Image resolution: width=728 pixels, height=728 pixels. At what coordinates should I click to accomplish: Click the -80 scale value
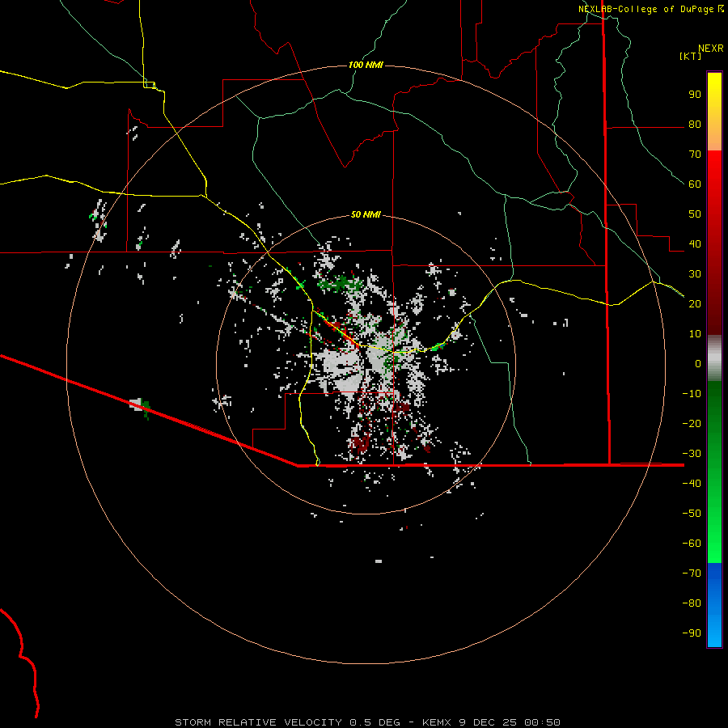coord(692,603)
